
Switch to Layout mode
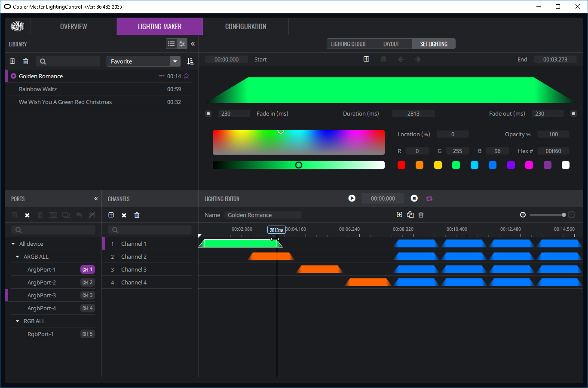pyautogui.click(x=391, y=44)
